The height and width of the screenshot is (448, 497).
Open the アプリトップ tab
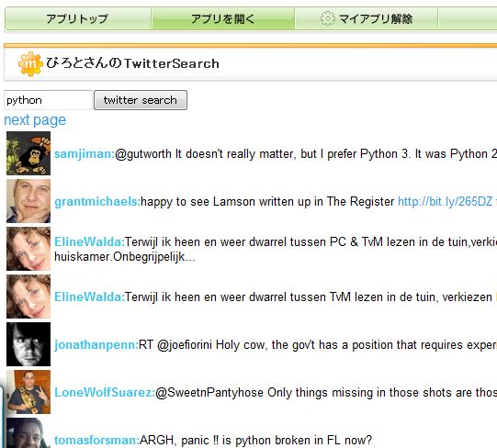pyautogui.click(x=78, y=19)
